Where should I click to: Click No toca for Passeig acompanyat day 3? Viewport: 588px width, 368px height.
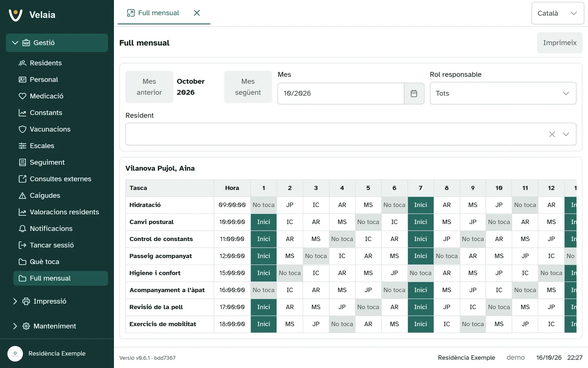[x=316, y=256]
